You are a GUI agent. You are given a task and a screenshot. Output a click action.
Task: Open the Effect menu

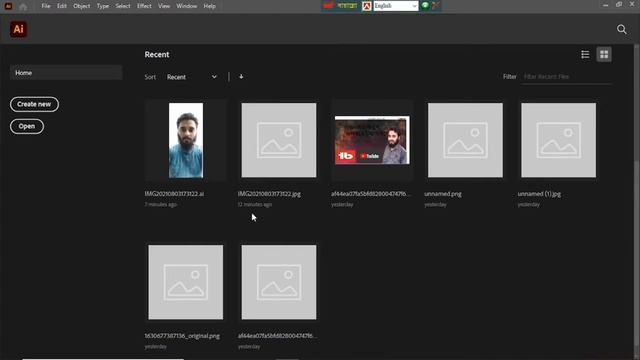pos(144,6)
